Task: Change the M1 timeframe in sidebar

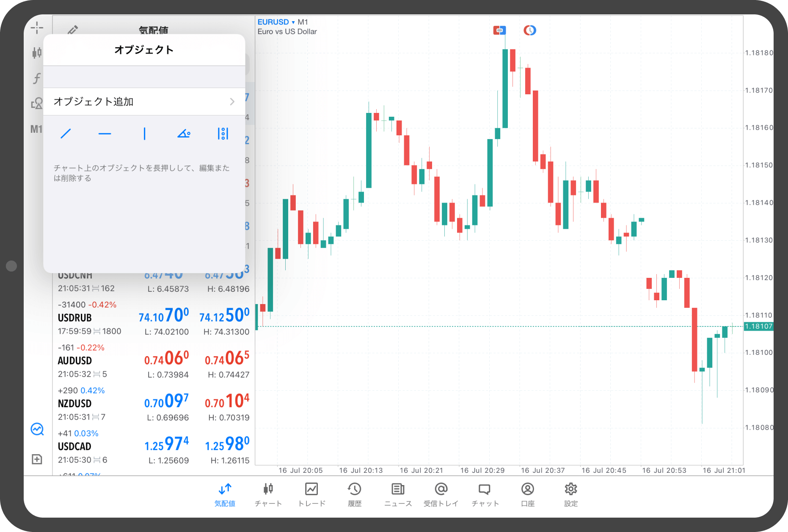Action: pos(36,129)
